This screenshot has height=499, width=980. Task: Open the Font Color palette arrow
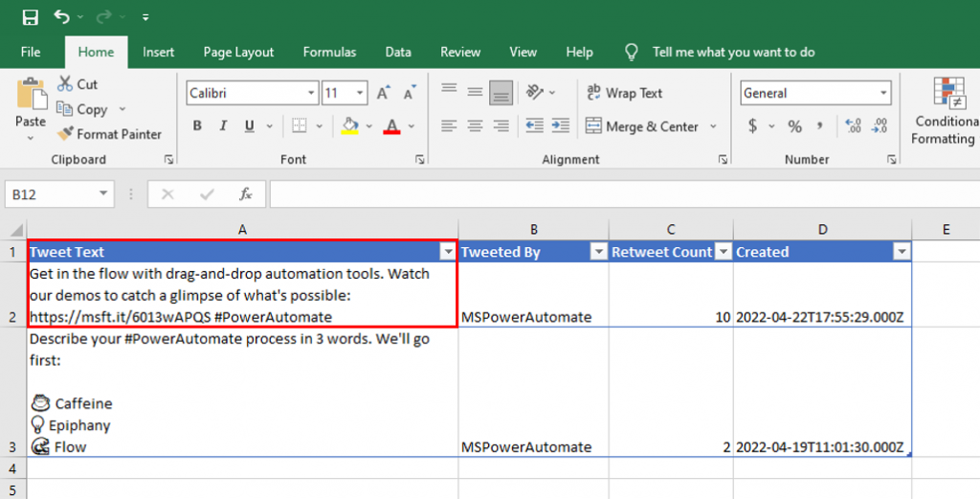(x=412, y=126)
